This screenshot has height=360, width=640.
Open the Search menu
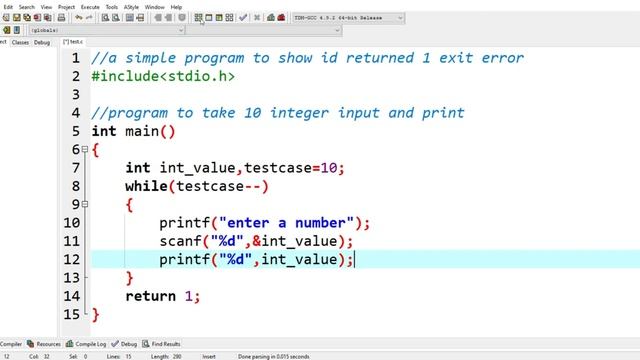[x=27, y=7]
